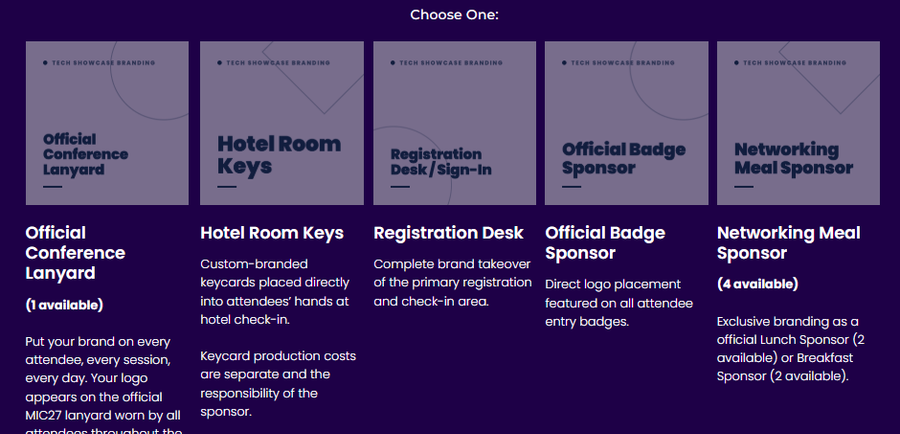The image size is (900, 434).
Task: Click the Tech Showcase Branding bullet on registration card
Action: tap(447, 63)
